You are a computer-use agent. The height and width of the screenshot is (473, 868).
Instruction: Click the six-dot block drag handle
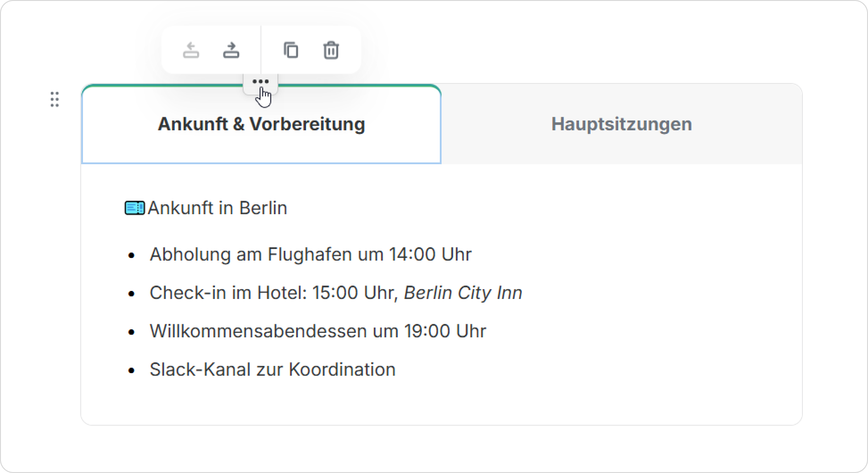click(x=54, y=99)
